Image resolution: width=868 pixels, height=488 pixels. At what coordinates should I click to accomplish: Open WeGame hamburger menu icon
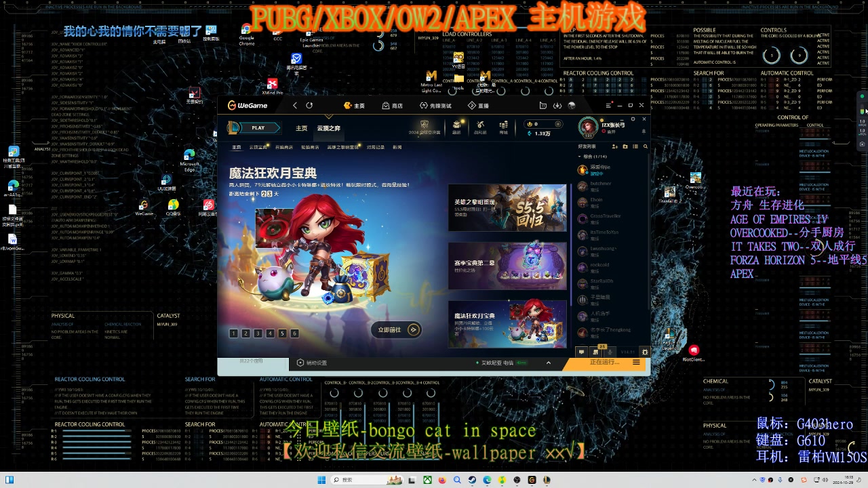[608, 106]
